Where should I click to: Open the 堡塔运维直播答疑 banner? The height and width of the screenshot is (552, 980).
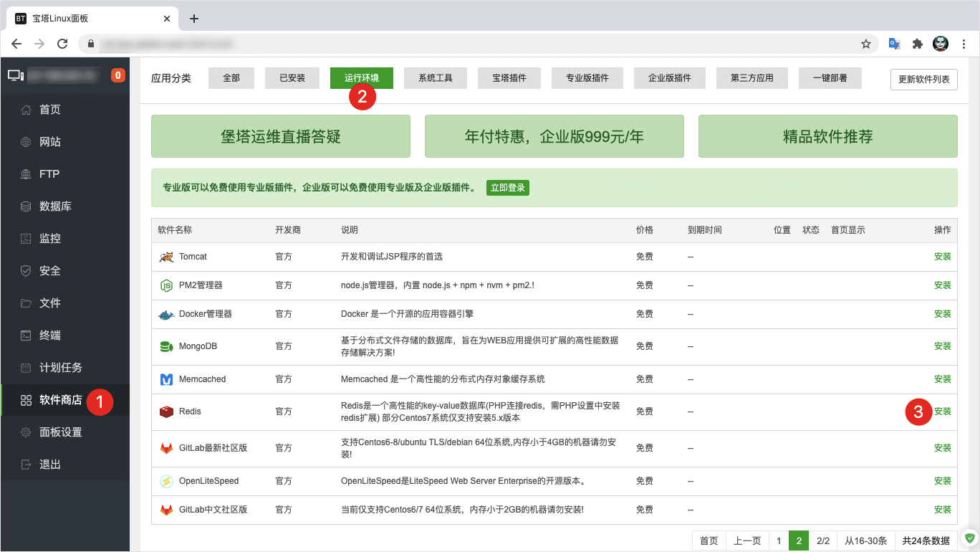(281, 136)
